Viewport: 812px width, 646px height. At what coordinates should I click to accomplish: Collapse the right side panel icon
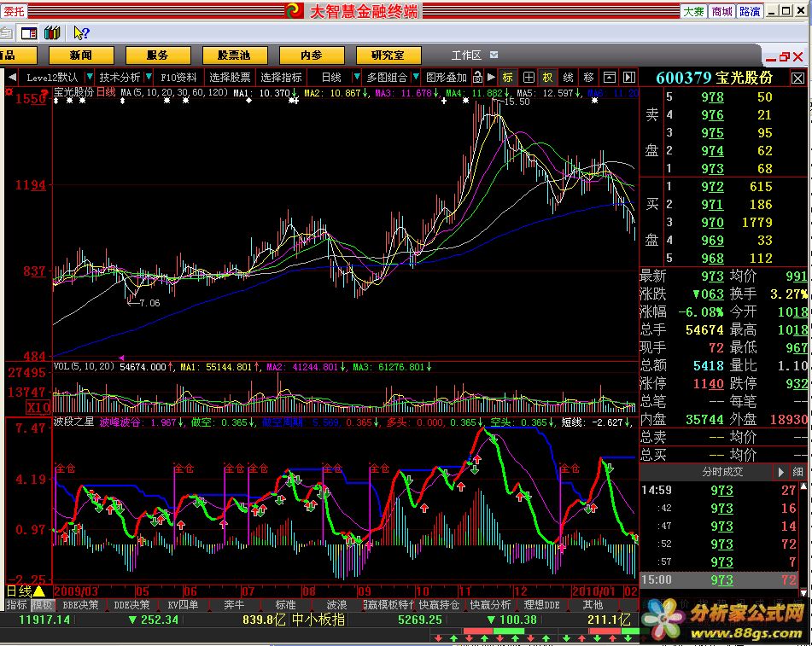(628, 77)
